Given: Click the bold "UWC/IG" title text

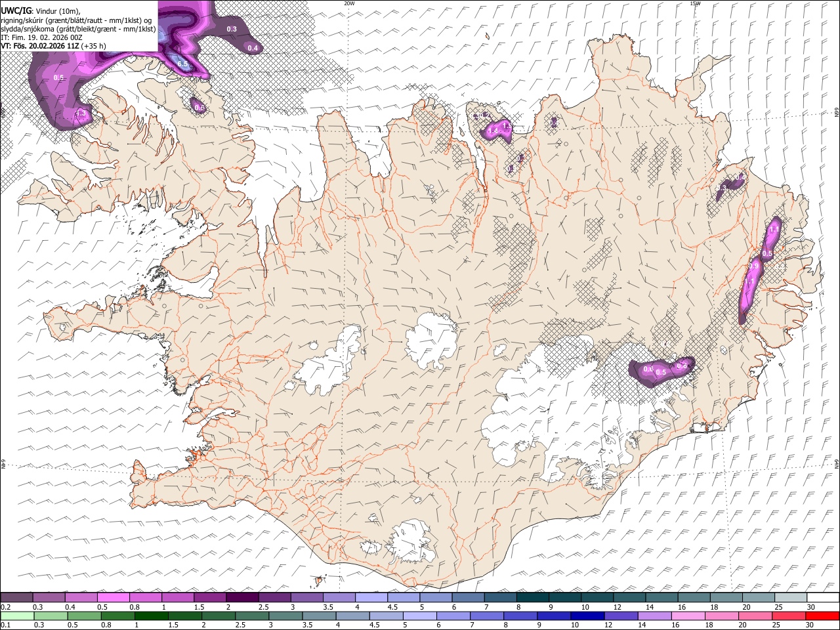Looking at the screenshot, I should click(x=15, y=11).
